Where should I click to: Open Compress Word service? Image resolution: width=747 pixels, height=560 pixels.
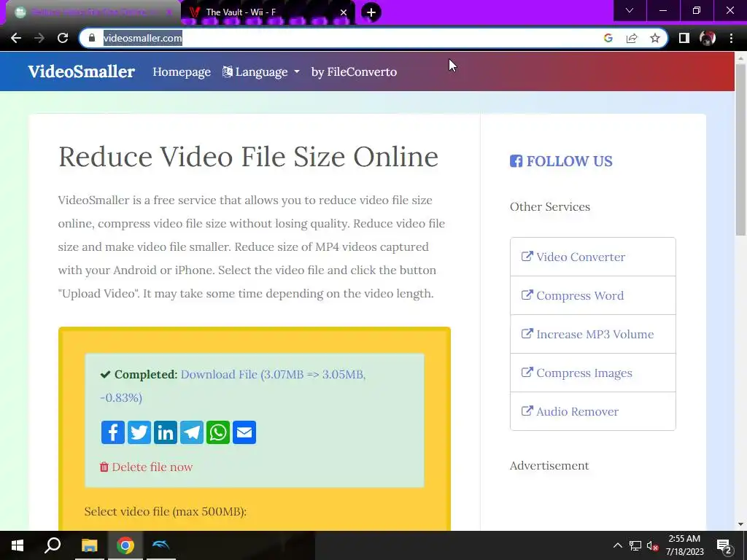coord(592,296)
